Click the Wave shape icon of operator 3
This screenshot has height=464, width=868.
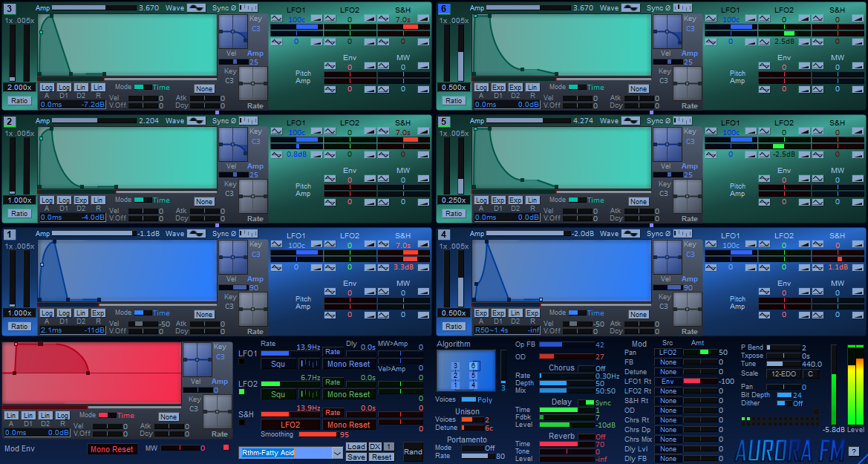click(x=196, y=7)
